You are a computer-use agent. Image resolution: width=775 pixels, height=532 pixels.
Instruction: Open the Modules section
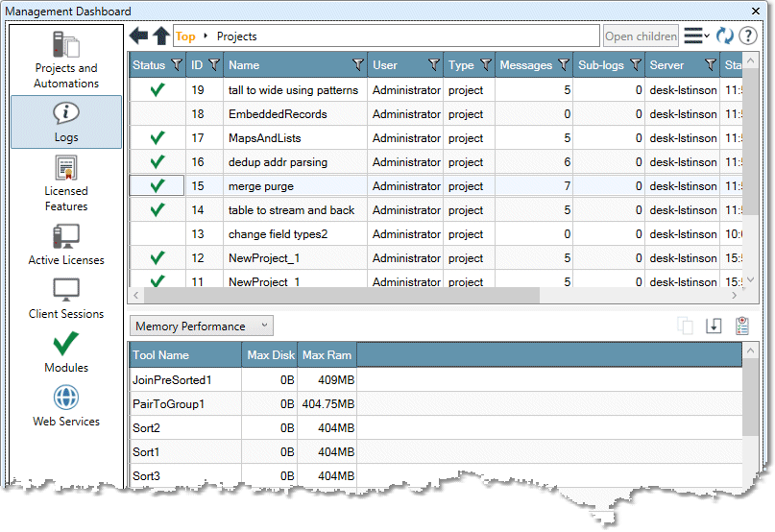click(x=66, y=351)
